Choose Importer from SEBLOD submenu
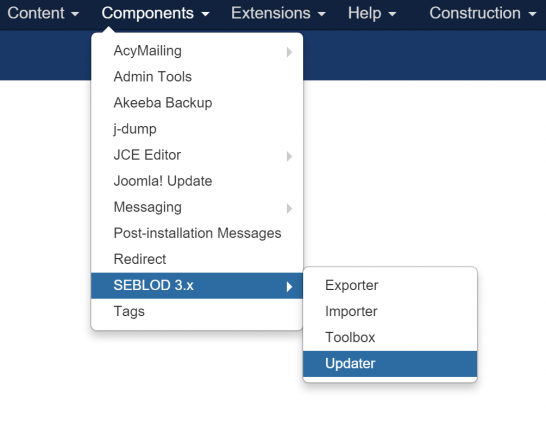Viewport: 546px width, 422px height. (x=390, y=311)
